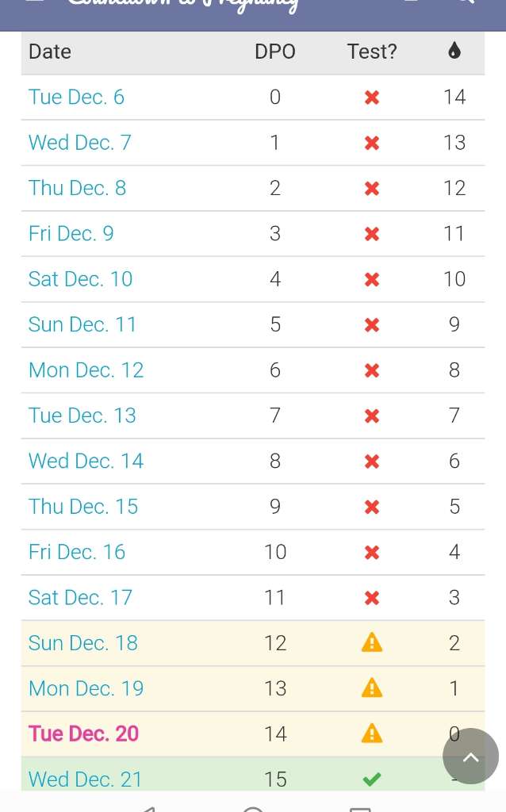
Task: Open the Tue Dec. 6 date link
Action: [x=76, y=98]
